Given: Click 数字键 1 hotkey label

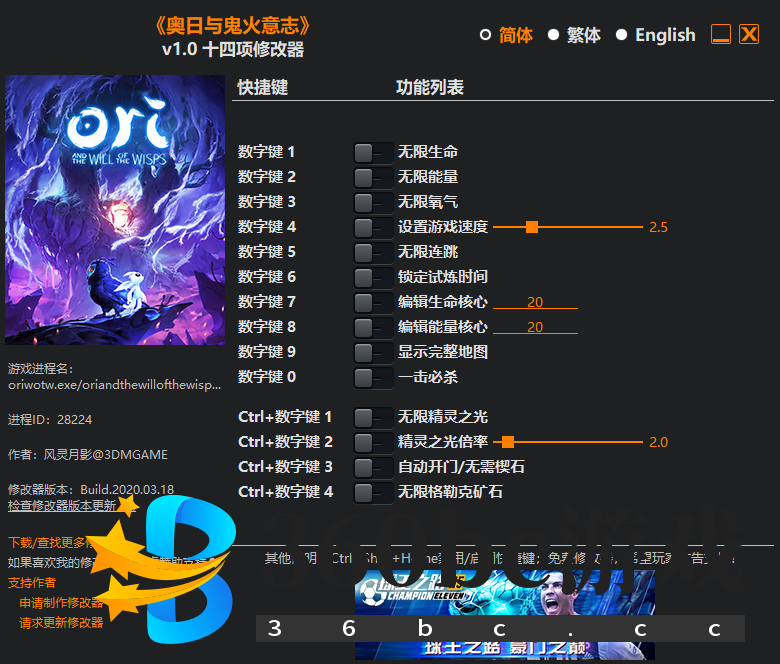Looking at the screenshot, I should pos(267,152).
